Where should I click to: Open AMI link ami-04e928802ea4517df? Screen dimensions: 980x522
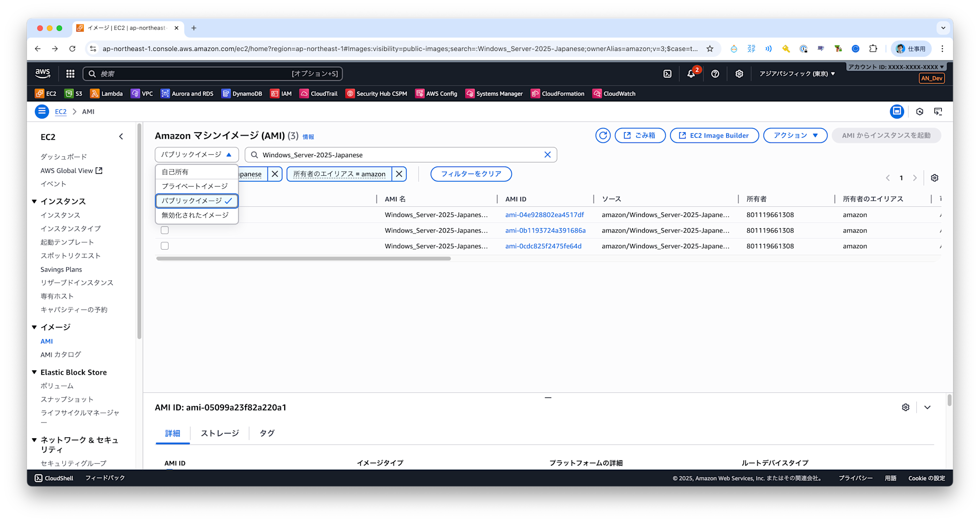(x=545, y=214)
